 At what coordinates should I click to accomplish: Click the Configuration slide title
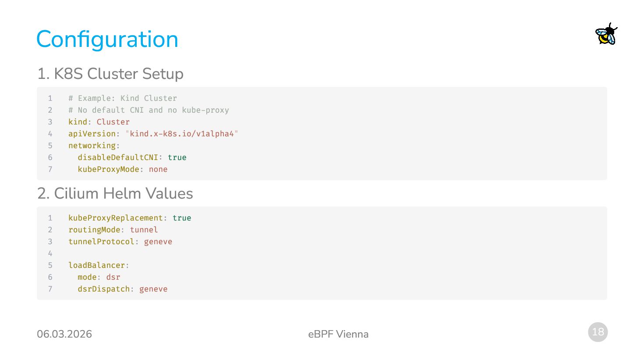107,39
